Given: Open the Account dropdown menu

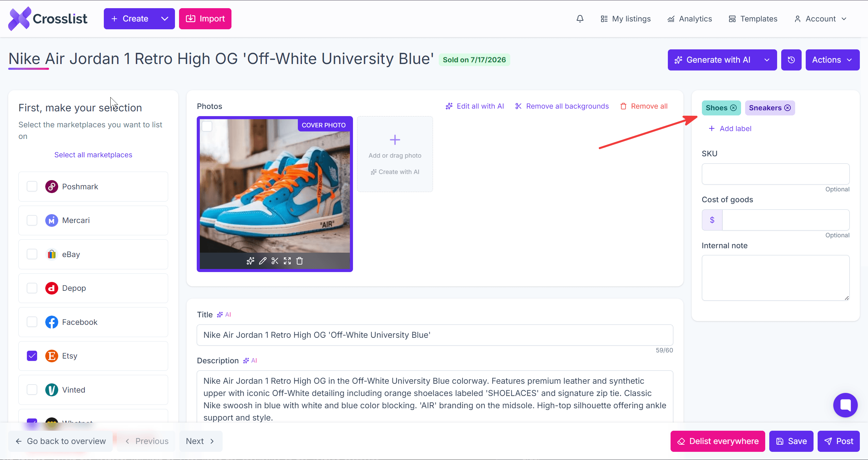Looking at the screenshot, I should click(820, 19).
